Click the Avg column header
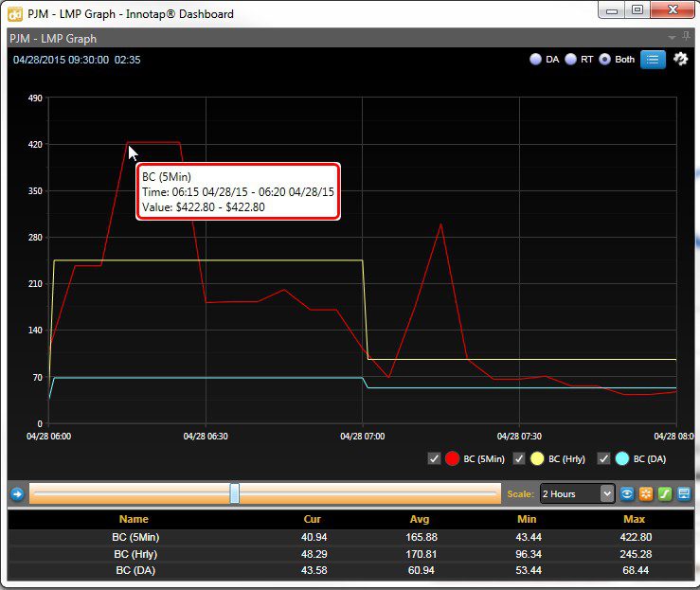 pos(420,519)
